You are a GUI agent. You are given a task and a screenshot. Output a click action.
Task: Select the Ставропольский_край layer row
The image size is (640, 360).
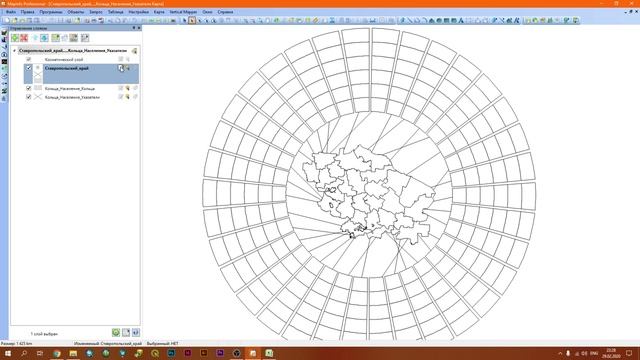(x=81, y=74)
